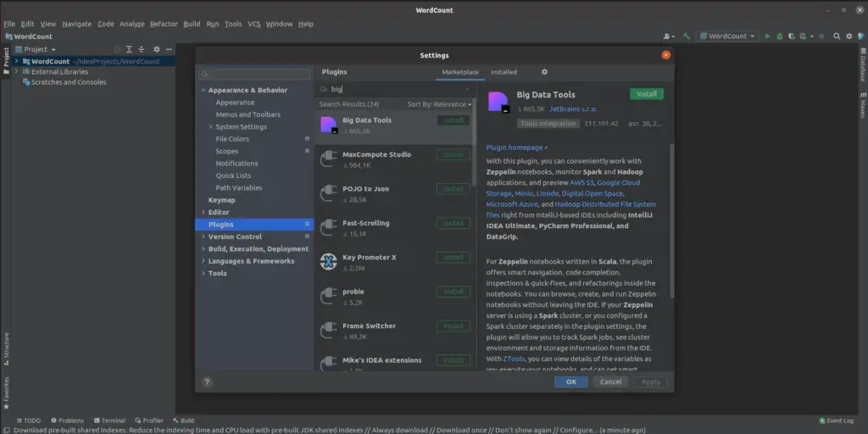The width and height of the screenshot is (868, 434).
Task: Open Event Log in the status bar
Action: [x=836, y=420]
